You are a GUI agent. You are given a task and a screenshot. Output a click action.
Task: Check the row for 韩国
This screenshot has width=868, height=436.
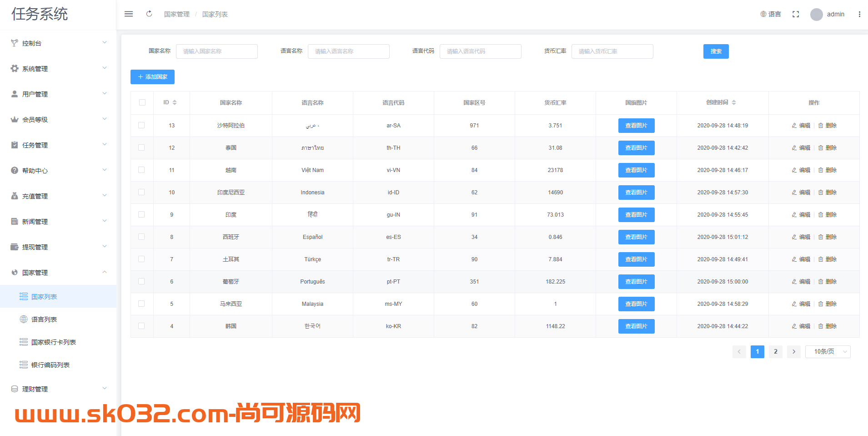[141, 326]
